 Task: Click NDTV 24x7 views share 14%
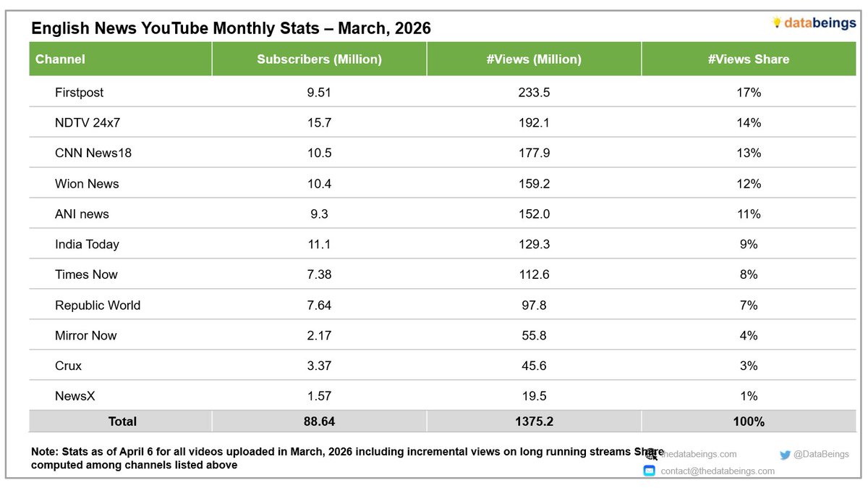coord(748,123)
